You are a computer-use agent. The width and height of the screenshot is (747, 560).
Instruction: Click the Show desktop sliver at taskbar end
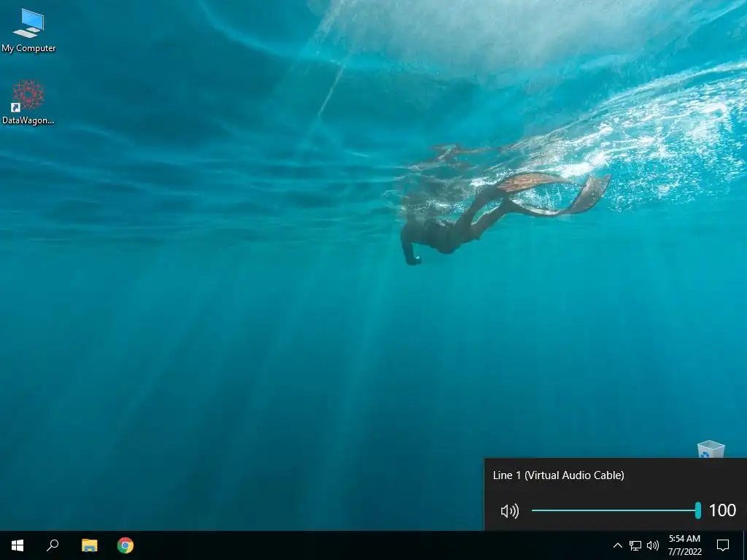coord(745,545)
